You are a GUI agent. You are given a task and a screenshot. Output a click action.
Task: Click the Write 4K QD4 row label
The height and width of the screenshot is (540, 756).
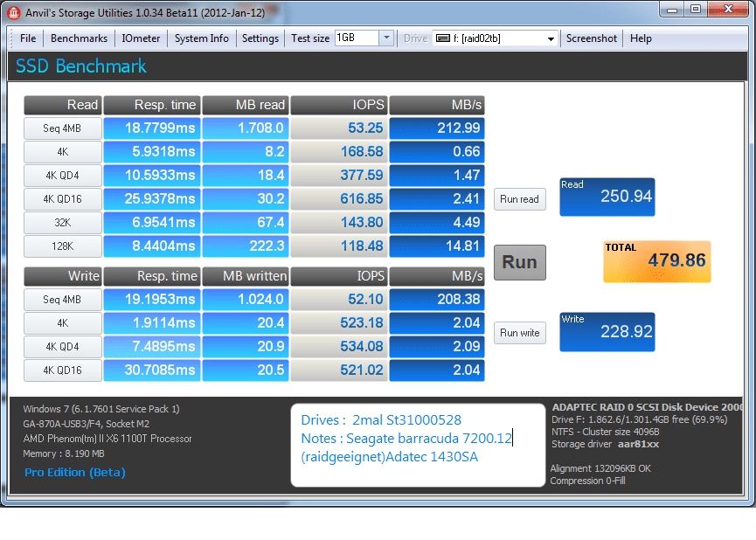pyautogui.click(x=63, y=347)
